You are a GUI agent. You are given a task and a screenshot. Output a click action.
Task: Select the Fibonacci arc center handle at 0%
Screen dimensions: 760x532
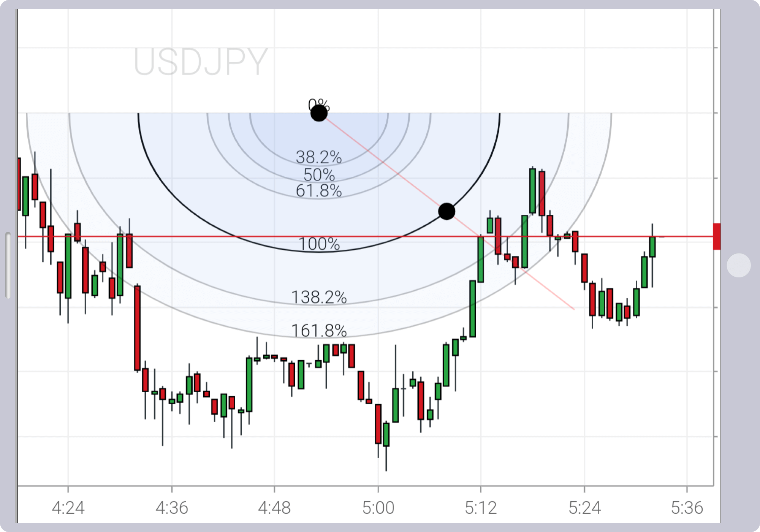(319, 113)
